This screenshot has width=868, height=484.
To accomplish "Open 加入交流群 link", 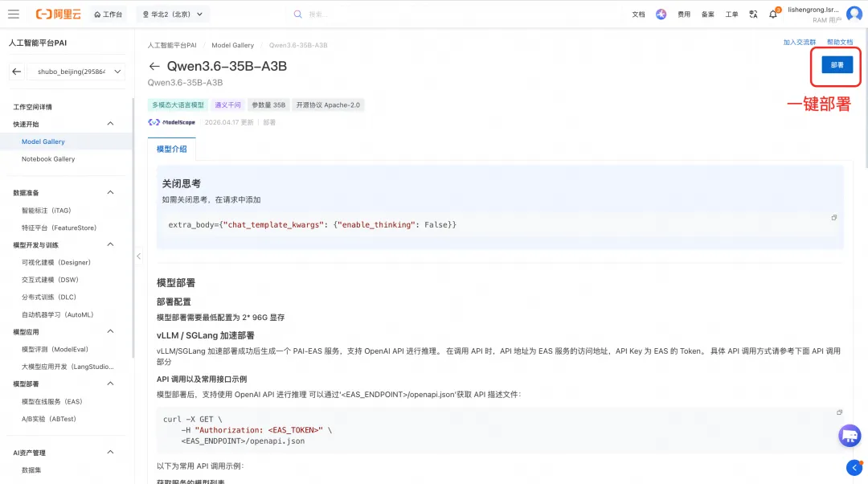I will (800, 42).
